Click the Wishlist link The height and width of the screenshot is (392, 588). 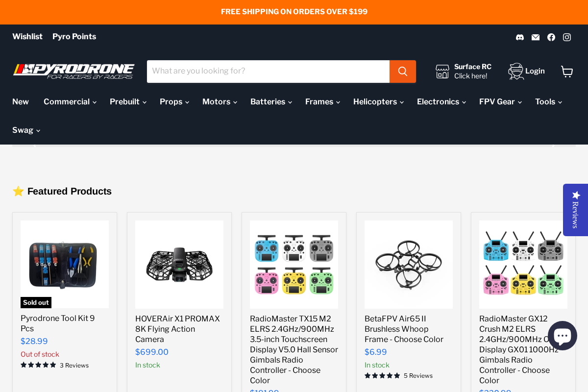27,37
